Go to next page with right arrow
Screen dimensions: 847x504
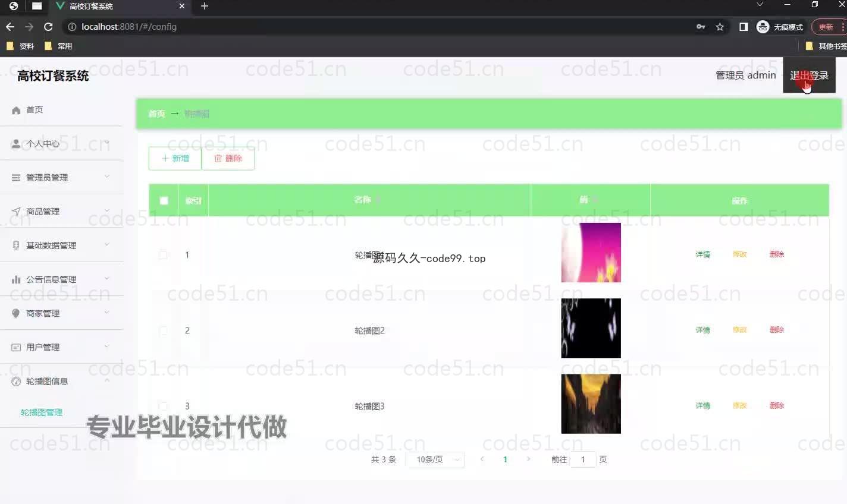click(528, 459)
